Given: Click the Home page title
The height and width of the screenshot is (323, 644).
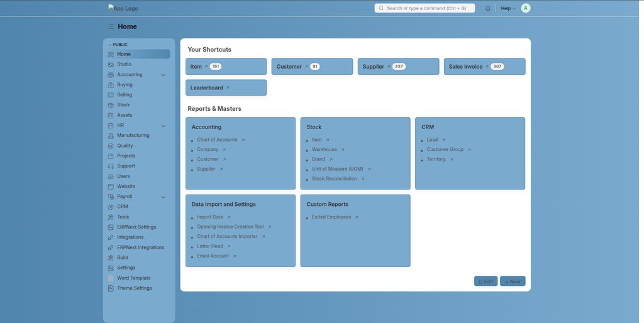Looking at the screenshot, I should tap(127, 26).
